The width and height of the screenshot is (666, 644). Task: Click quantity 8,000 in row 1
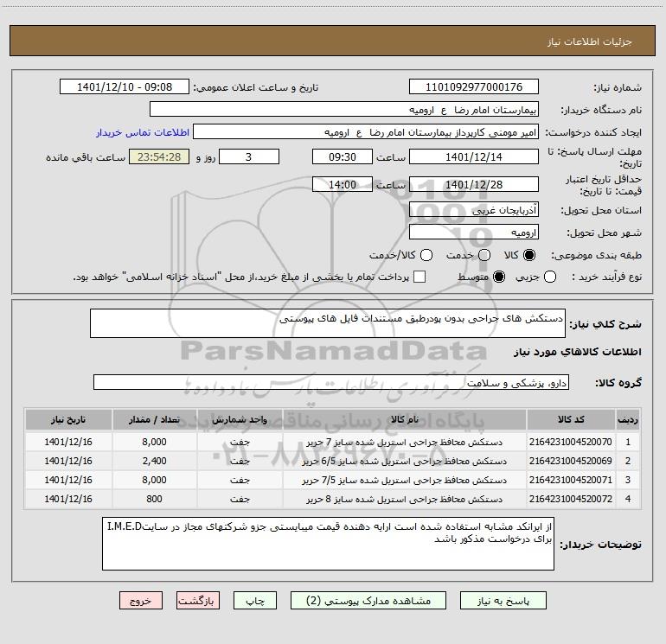(x=154, y=442)
